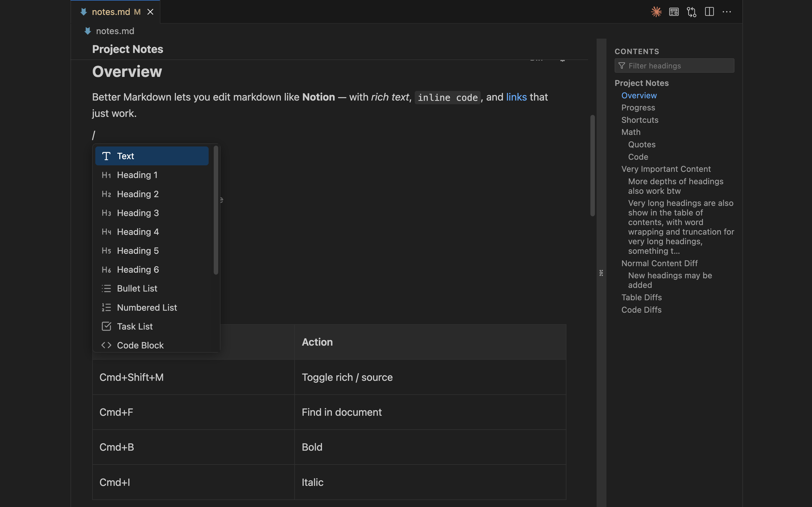This screenshot has height=507, width=812.
Task: Open the more actions ellipsis menu
Action: click(x=727, y=12)
